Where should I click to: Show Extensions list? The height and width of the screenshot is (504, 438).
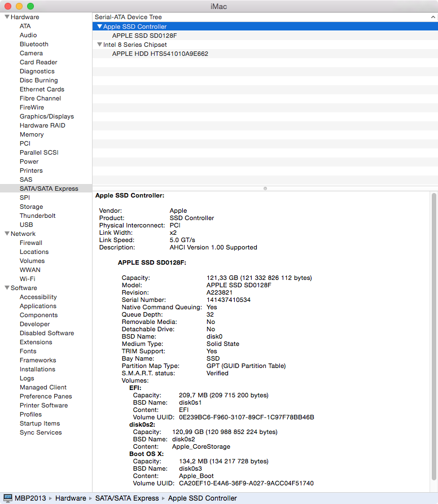pos(36,341)
